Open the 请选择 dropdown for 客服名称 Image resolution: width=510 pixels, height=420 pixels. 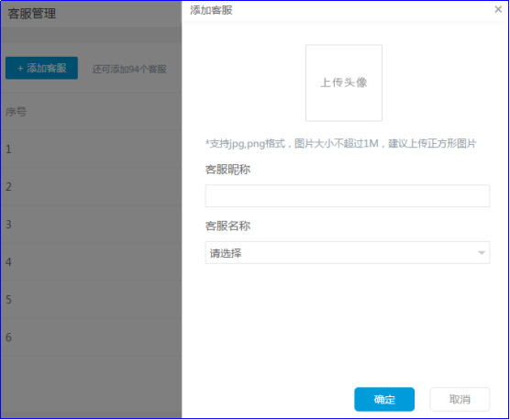pyautogui.click(x=348, y=252)
